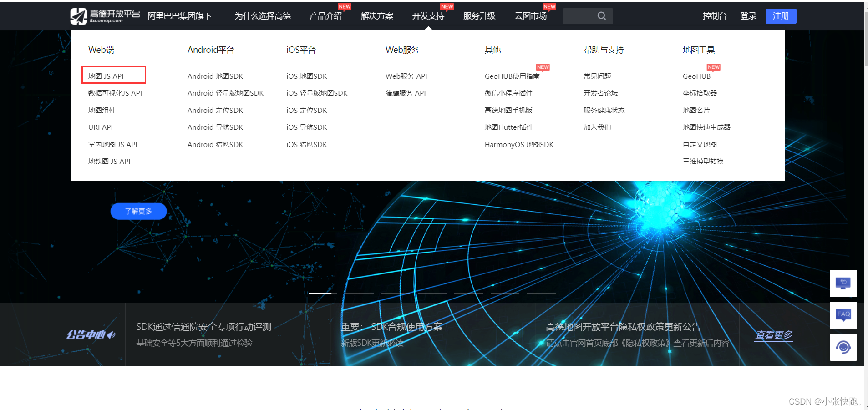Open 三维模型转换 tool

click(703, 161)
